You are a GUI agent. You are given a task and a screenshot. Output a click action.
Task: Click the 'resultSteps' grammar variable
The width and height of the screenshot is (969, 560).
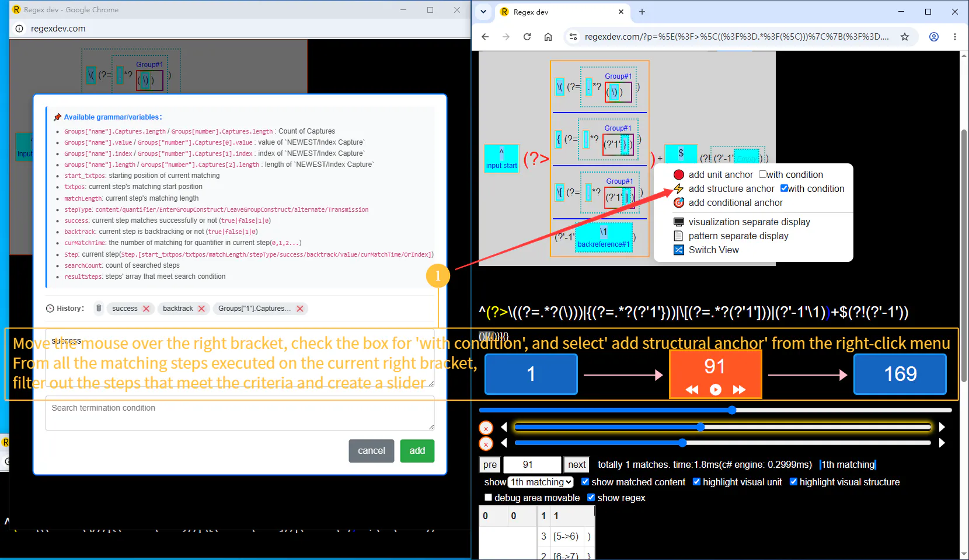[x=83, y=276]
